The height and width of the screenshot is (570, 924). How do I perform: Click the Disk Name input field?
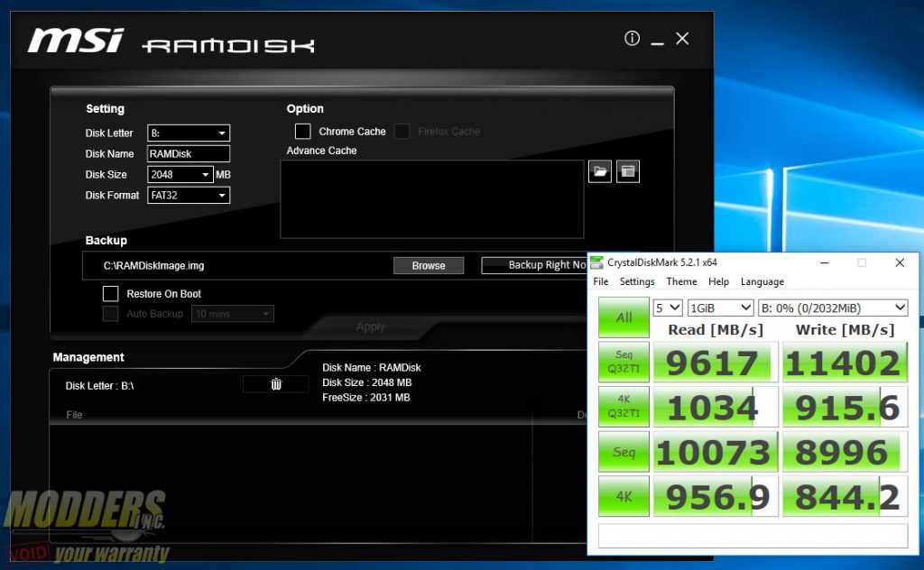tap(189, 153)
